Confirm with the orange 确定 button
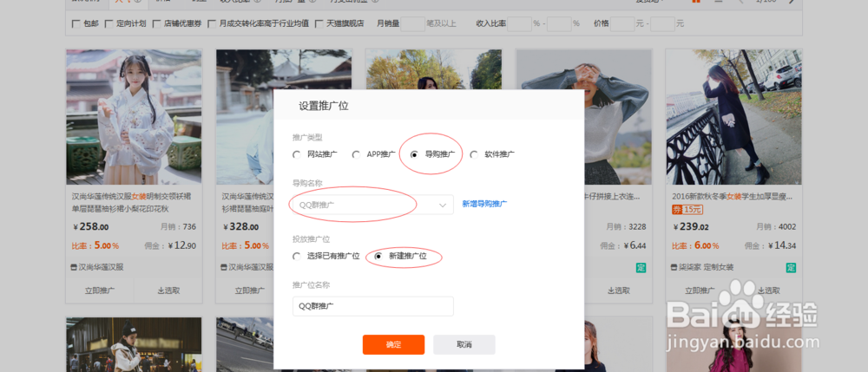 [x=393, y=344]
